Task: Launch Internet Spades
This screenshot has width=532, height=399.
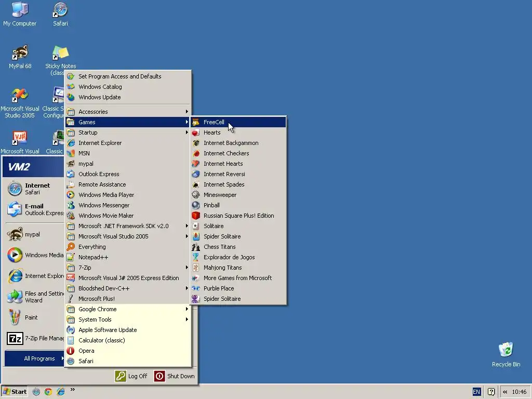Action: pyautogui.click(x=238, y=184)
